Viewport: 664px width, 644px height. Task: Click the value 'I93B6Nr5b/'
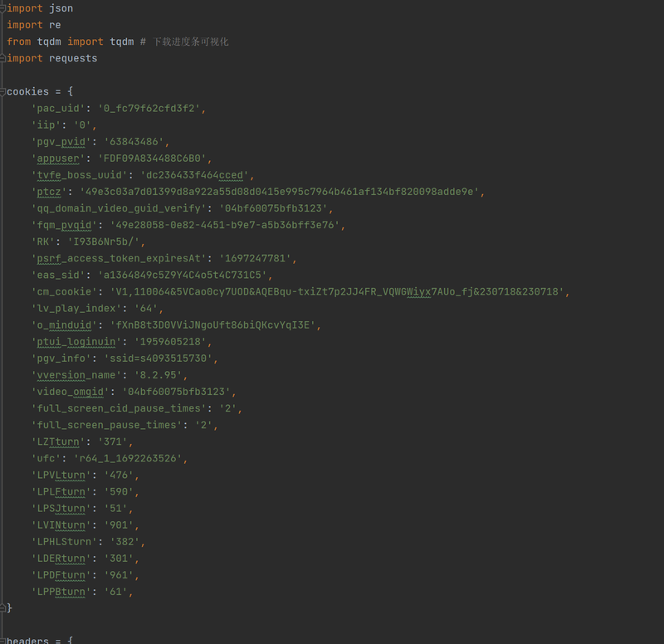(104, 242)
